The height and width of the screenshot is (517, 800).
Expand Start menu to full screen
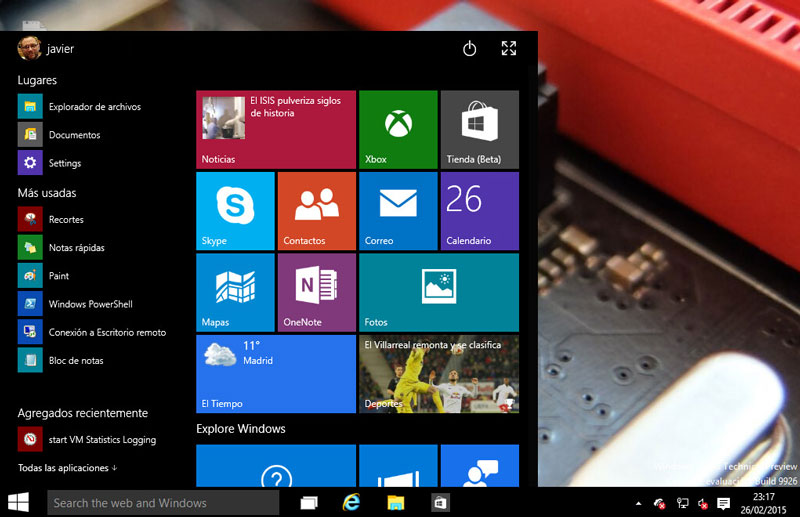[509, 48]
